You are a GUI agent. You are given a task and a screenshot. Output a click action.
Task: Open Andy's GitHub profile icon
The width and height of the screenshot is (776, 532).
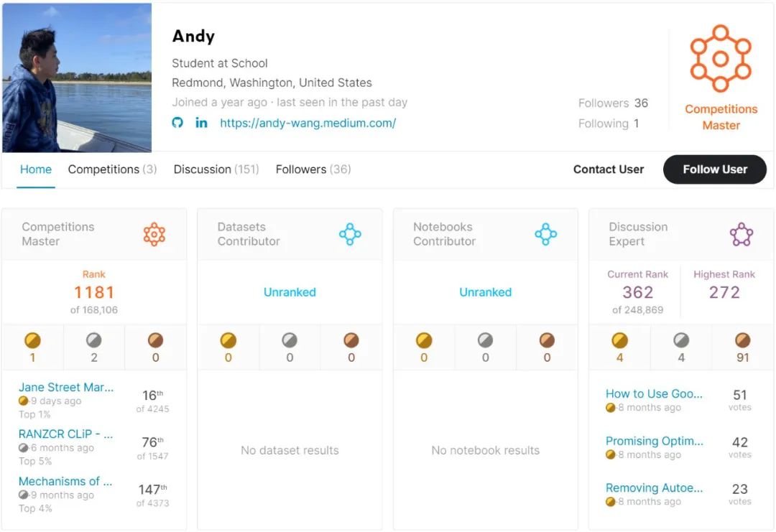(177, 123)
